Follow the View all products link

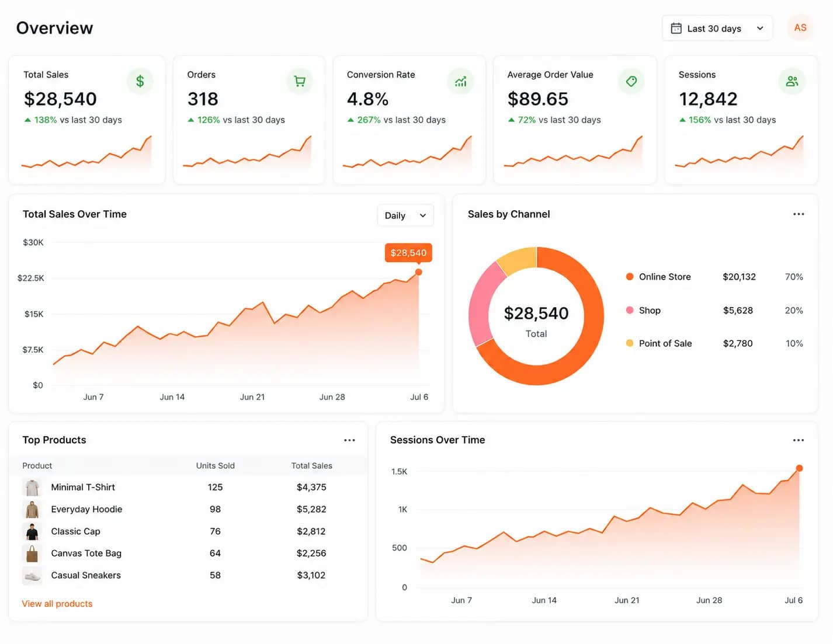pos(57,604)
